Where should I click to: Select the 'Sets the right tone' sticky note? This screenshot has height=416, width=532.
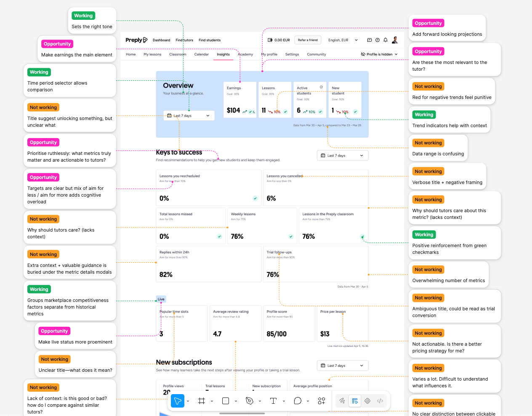pyautogui.click(x=92, y=20)
